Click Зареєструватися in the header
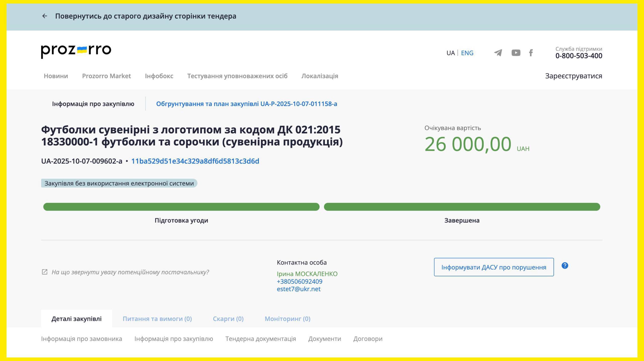644x361 pixels. [x=573, y=76]
